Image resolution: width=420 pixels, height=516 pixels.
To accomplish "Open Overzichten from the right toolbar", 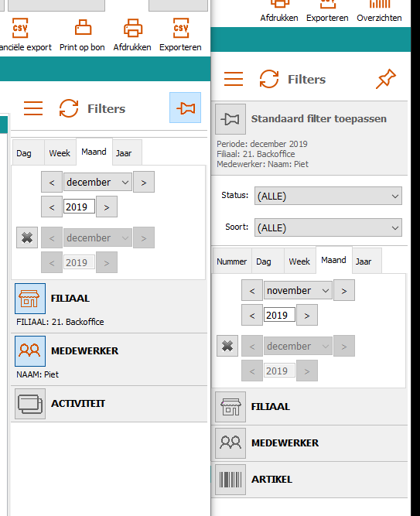I will 379,11.
